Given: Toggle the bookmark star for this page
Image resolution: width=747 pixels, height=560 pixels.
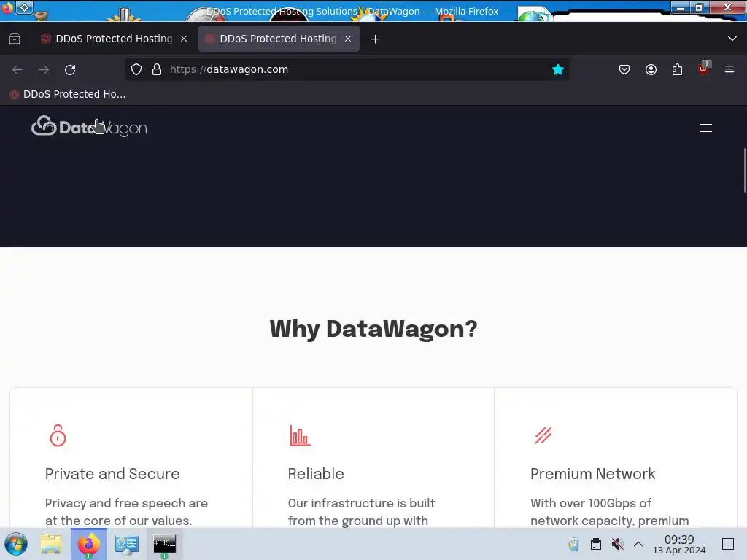Looking at the screenshot, I should coord(558,69).
